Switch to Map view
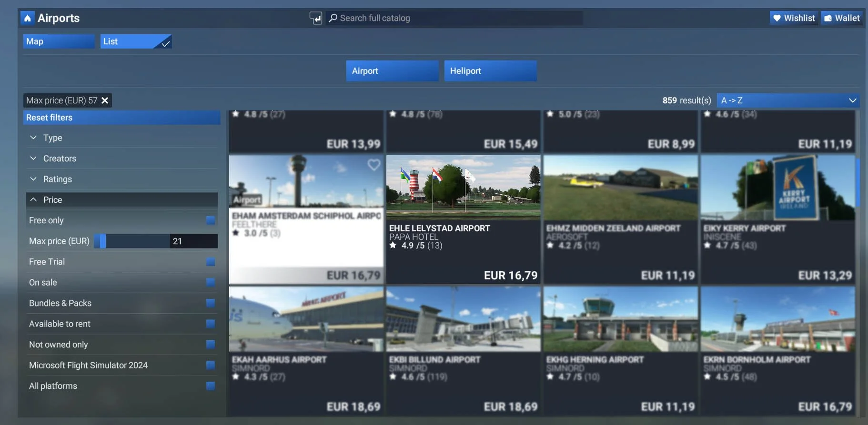Viewport: 868px width, 425px height. [x=59, y=41]
